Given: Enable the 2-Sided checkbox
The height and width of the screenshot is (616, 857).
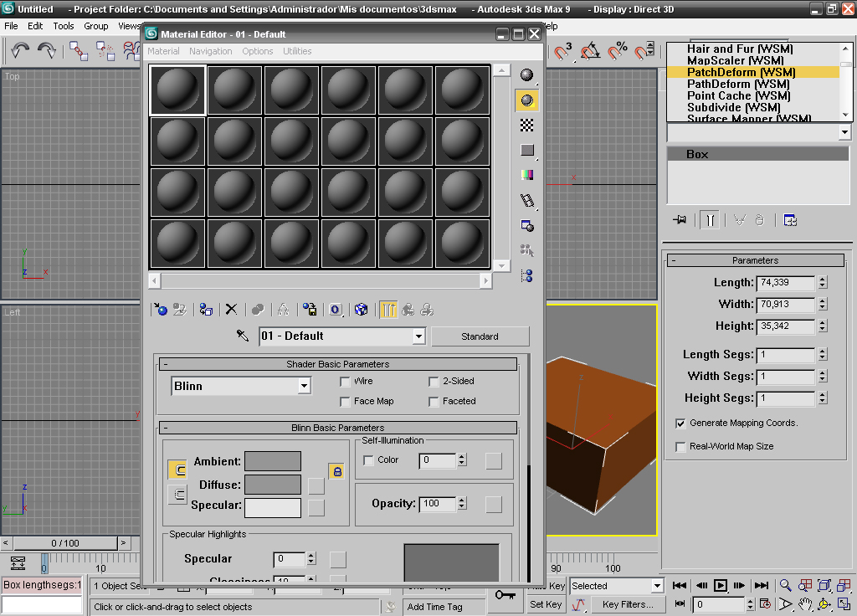Looking at the screenshot, I should (434, 382).
